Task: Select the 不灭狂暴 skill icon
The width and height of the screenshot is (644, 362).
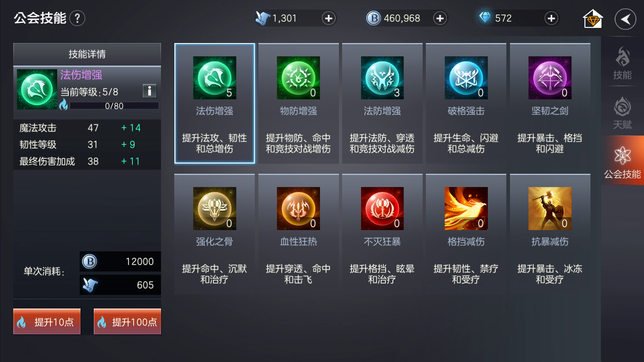Action: [x=382, y=208]
